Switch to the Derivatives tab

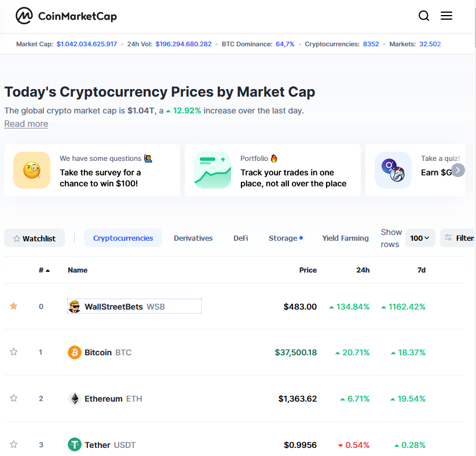click(193, 238)
